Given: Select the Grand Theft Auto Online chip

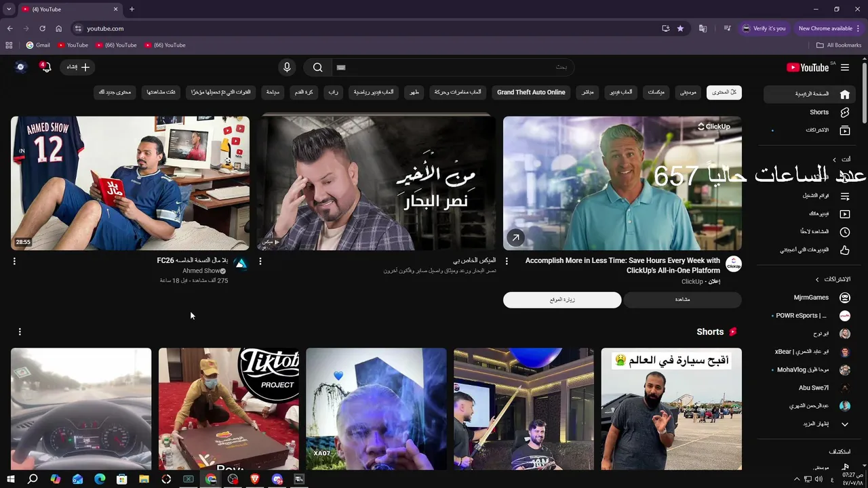Looking at the screenshot, I should [531, 92].
